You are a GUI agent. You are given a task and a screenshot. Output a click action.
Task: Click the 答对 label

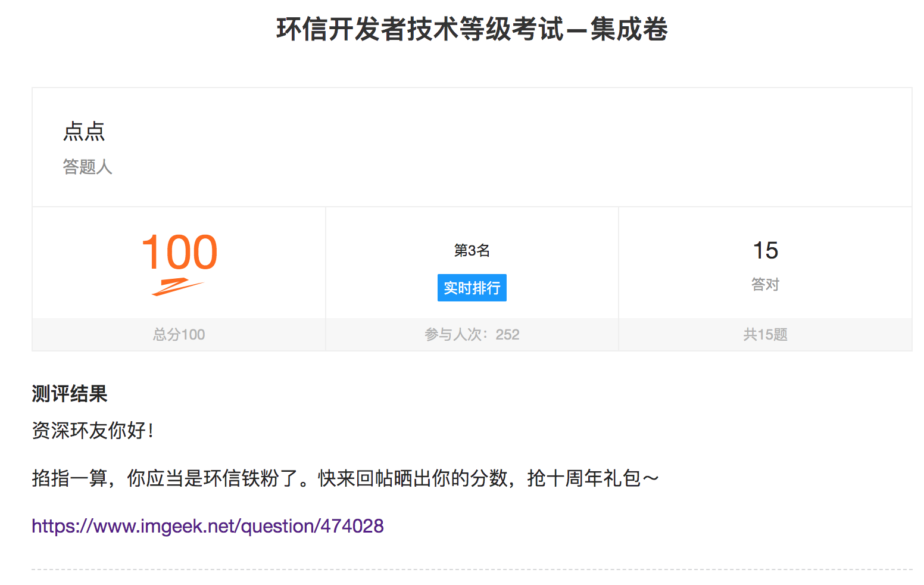point(766,284)
